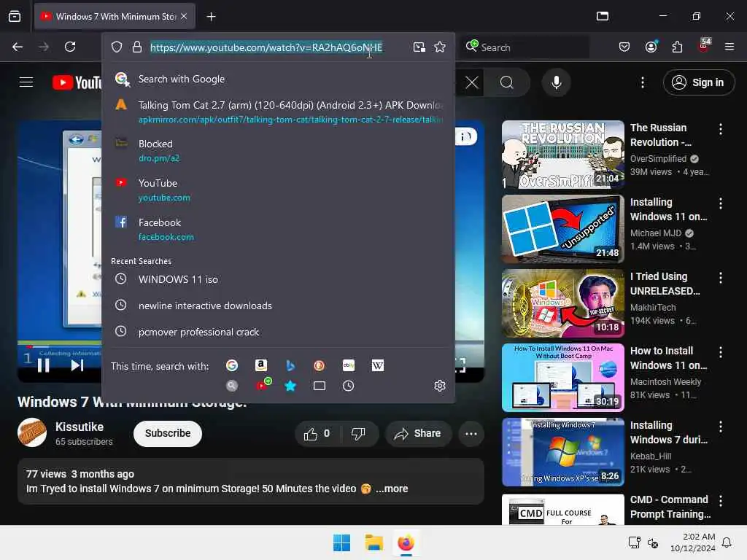Expand description with ...more
The height and width of the screenshot is (560, 747).
pos(392,489)
